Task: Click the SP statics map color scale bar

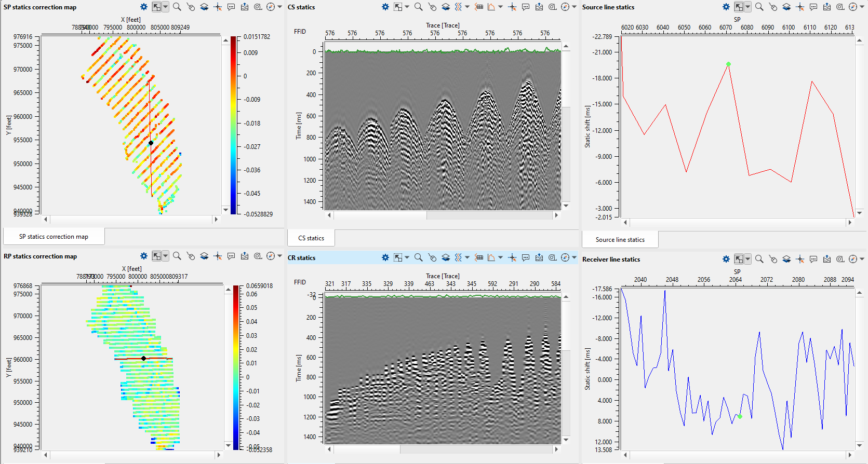Action: pos(234,125)
